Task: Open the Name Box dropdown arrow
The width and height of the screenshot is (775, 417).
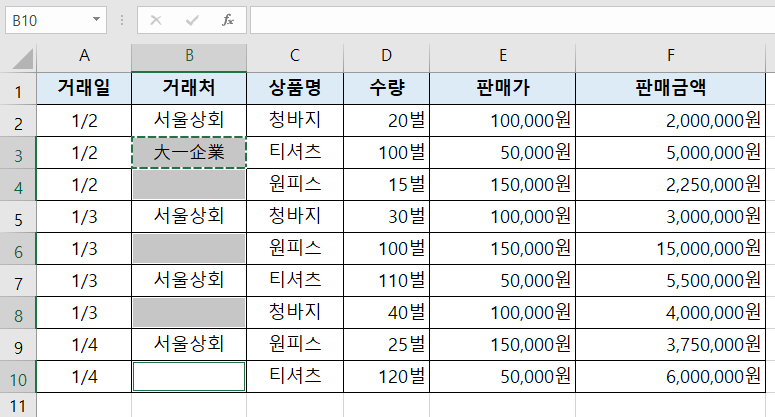Action: click(96, 20)
